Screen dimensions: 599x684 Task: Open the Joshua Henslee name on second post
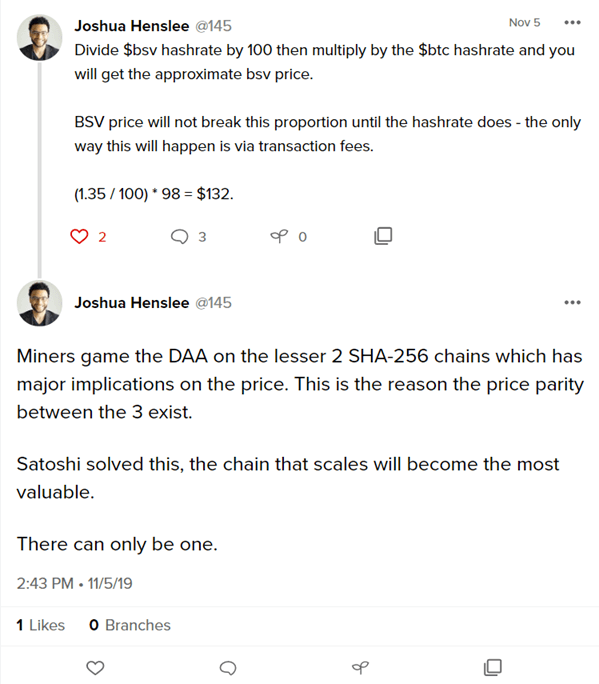(x=132, y=303)
